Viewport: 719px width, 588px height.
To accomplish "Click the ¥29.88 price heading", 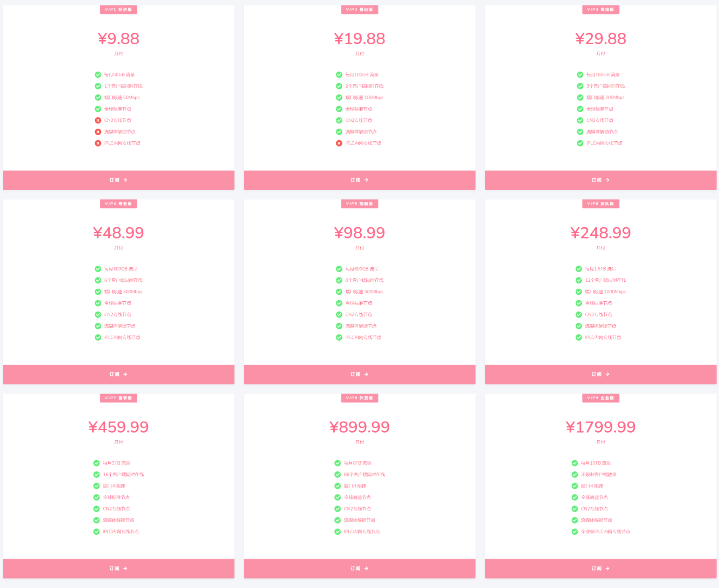I will click(x=600, y=39).
